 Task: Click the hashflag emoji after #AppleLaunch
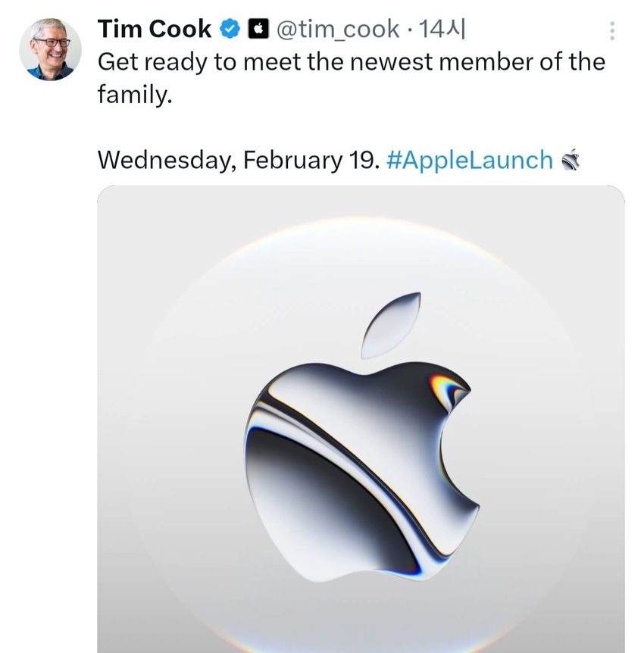click(x=570, y=160)
